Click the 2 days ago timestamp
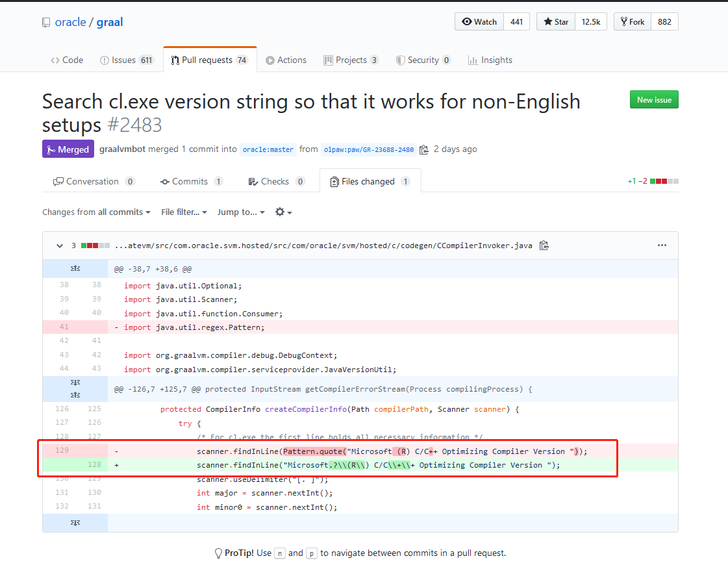The image size is (728, 580). (455, 149)
